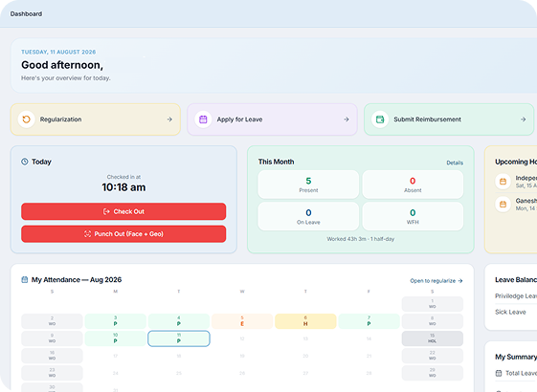This screenshot has height=392, width=537.
Task: Click the Regularization refresh icon
Action: click(x=27, y=120)
